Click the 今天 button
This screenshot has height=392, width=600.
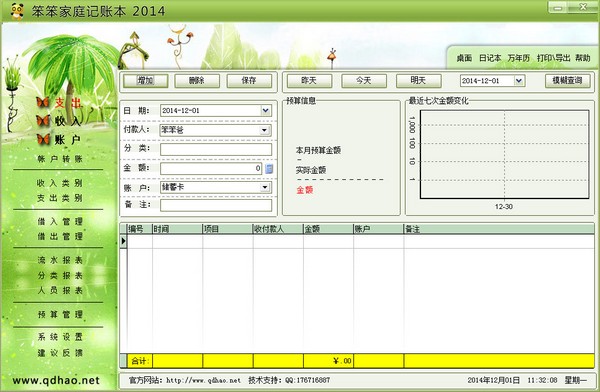point(364,81)
